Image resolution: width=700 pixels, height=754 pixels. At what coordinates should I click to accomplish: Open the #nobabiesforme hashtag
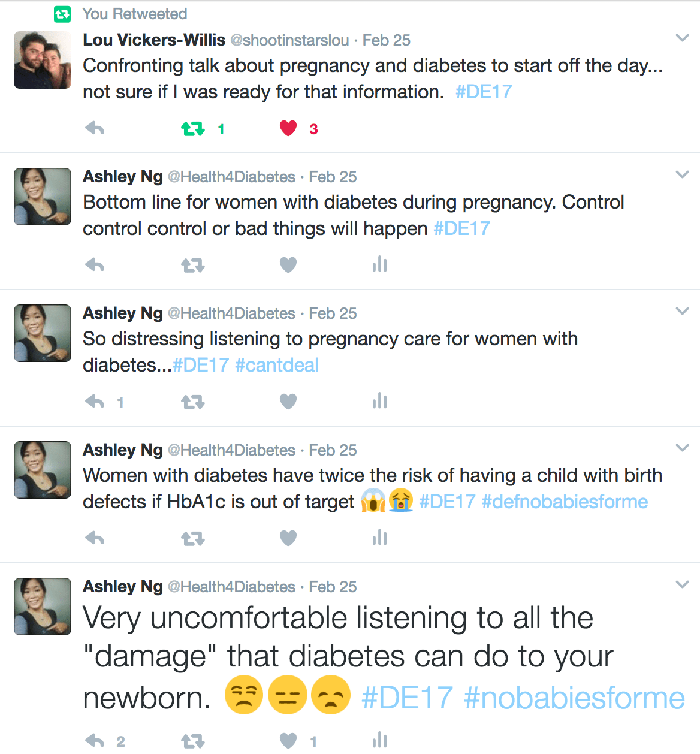574,698
